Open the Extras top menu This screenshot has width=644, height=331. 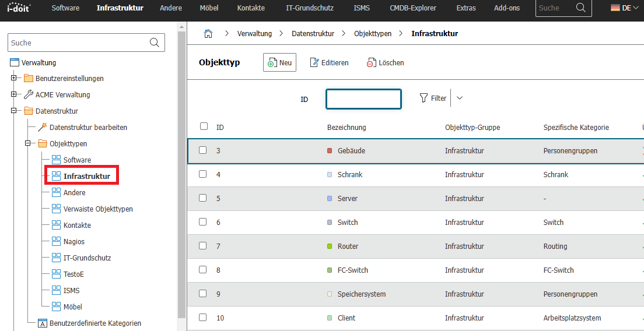pos(467,8)
